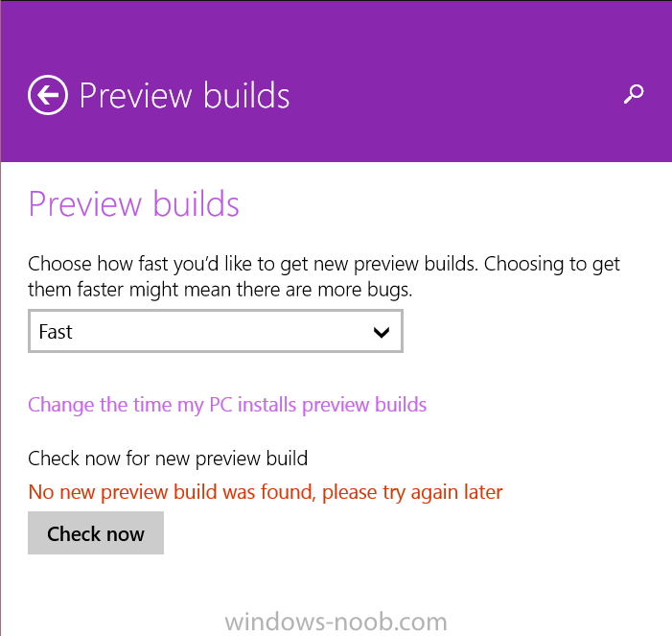The width and height of the screenshot is (672, 636).
Task: Click the windows-noob.com watermark text
Action: pos(336,623)
